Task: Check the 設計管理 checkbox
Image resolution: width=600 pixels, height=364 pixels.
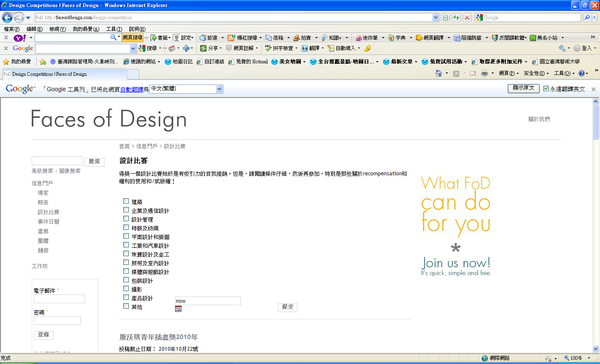Action: click(x=126, y=219)
